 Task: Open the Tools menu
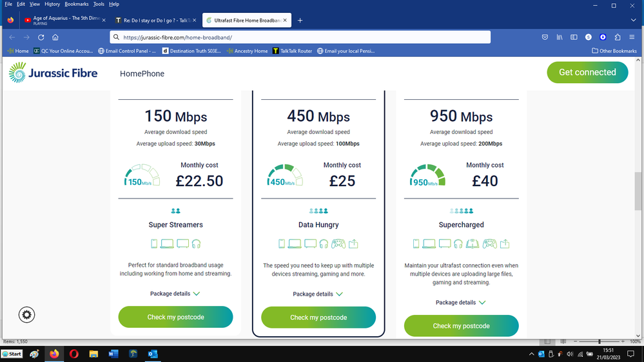tap(99, 4)
